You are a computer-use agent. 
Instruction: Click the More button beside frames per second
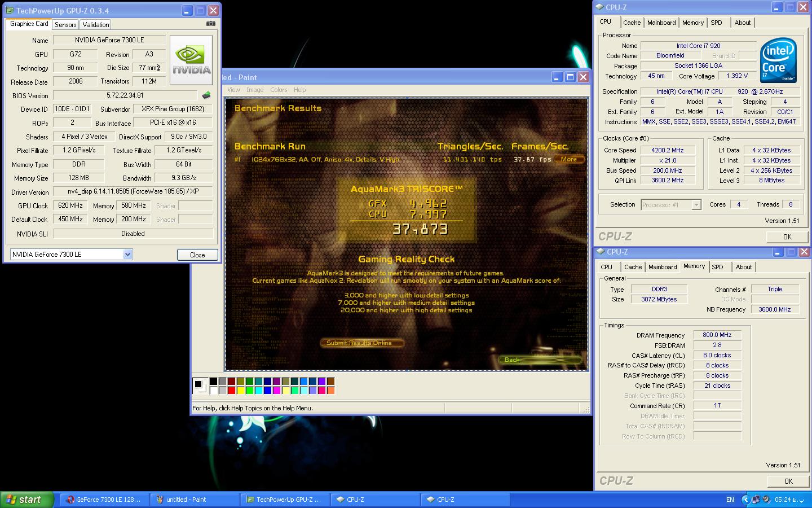click(x=568, y=159)
